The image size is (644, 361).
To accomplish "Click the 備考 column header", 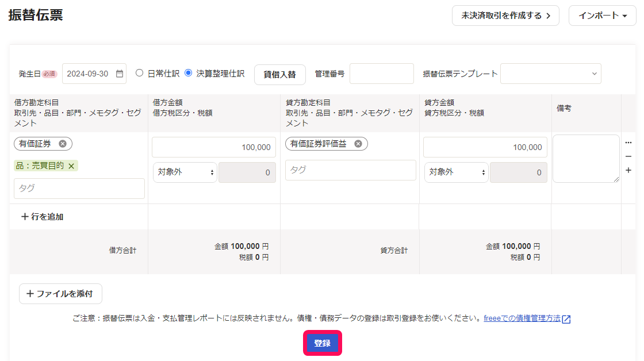I will point(564,109).
